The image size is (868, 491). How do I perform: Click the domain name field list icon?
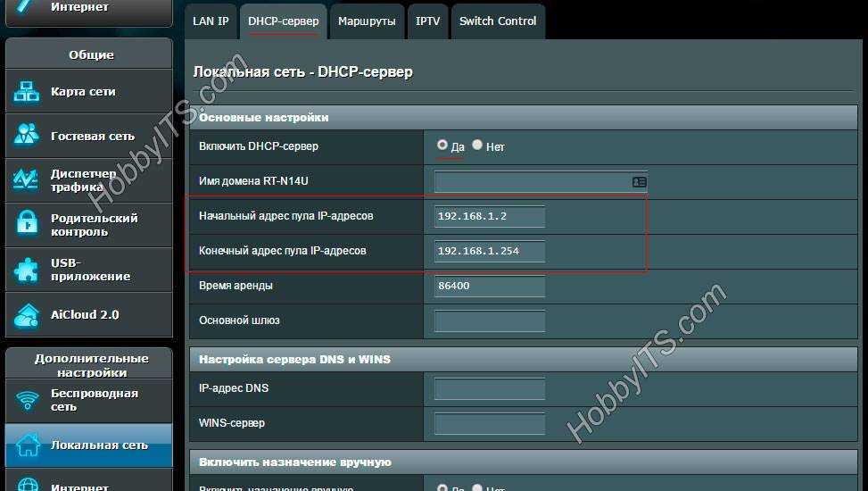pyautogui.click(x=639, y=181)
